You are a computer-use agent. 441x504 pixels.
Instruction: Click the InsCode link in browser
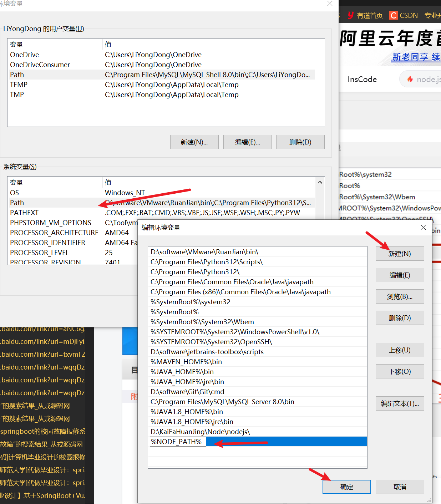[362, 79]
